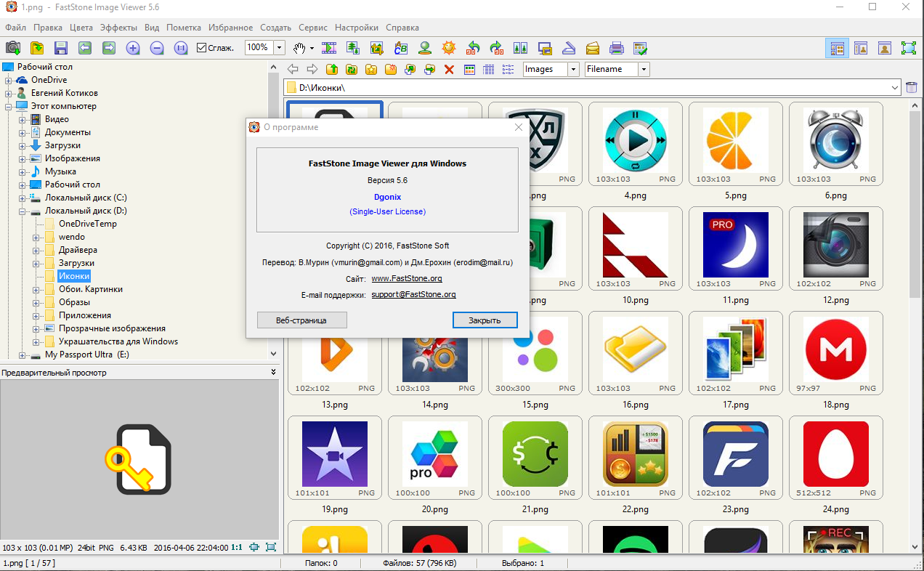Open the Настройки menu
924x571 pixels.
click(x=356, y=28)
